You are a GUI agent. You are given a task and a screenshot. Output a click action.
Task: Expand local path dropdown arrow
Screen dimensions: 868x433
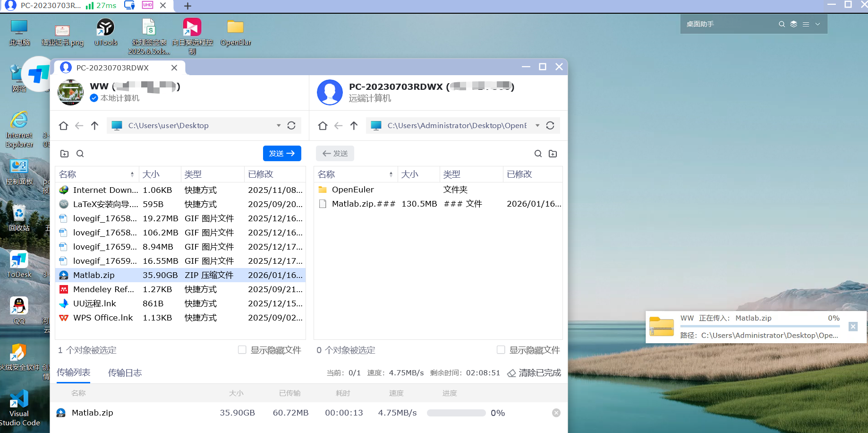click(279, 126)
